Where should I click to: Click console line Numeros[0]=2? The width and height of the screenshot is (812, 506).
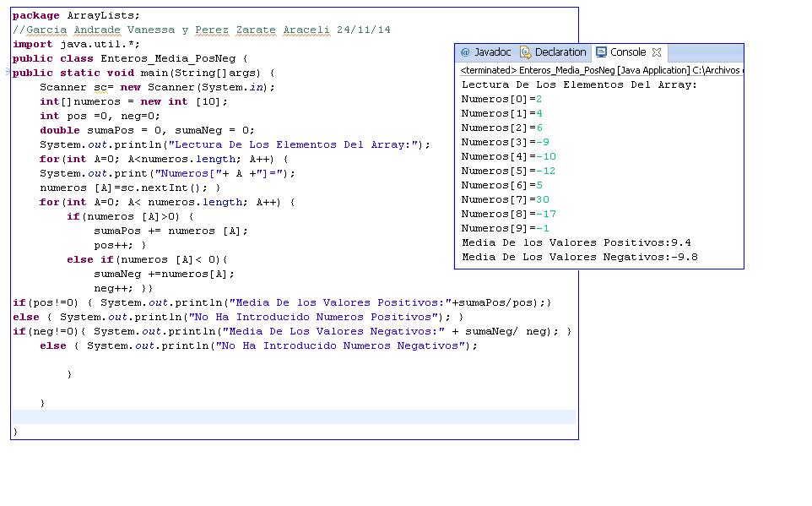point(502,99)
